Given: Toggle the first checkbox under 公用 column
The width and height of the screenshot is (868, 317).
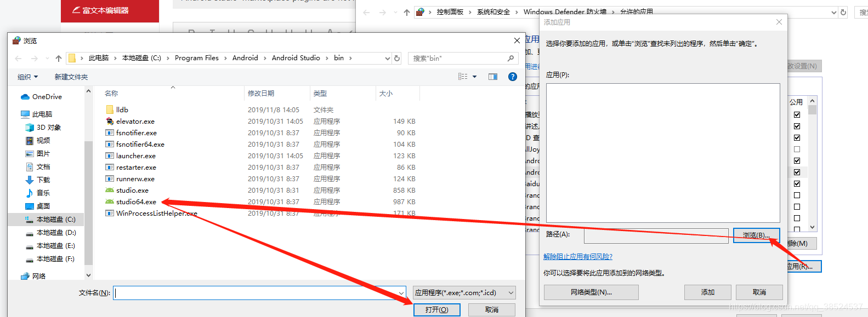Looking at the screenshot, I should pos(797,114).
